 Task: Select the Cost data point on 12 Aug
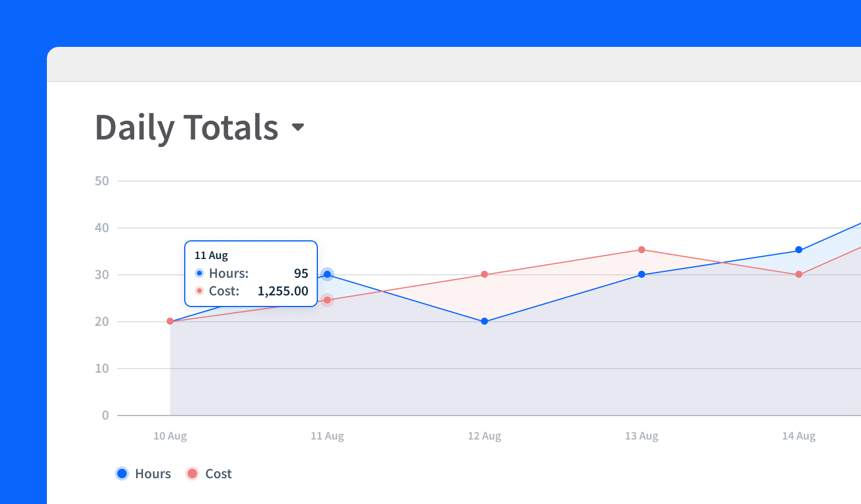click(484, 274)
